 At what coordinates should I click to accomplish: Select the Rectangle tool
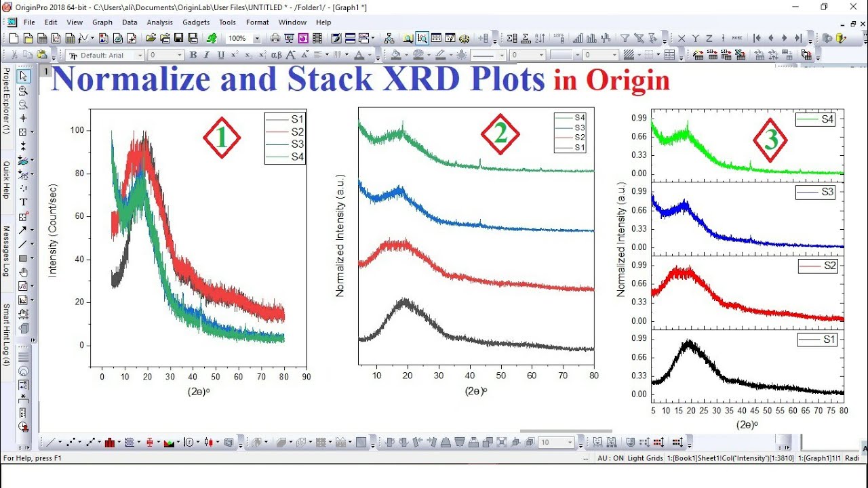(x=23, y=258)
